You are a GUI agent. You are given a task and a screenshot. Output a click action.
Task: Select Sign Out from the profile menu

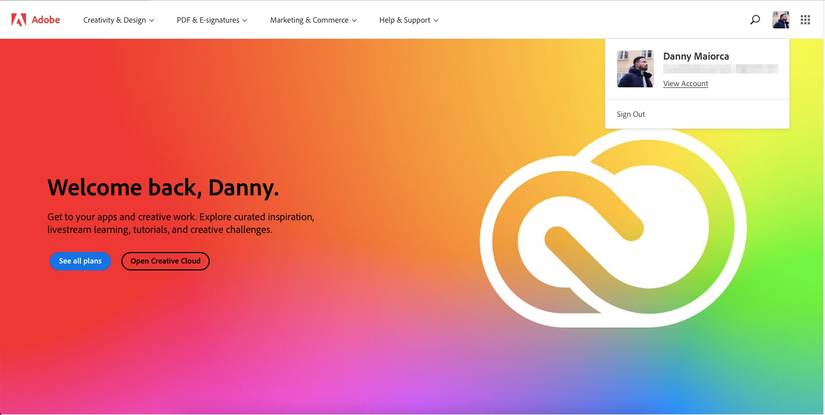tap(631, 114)
